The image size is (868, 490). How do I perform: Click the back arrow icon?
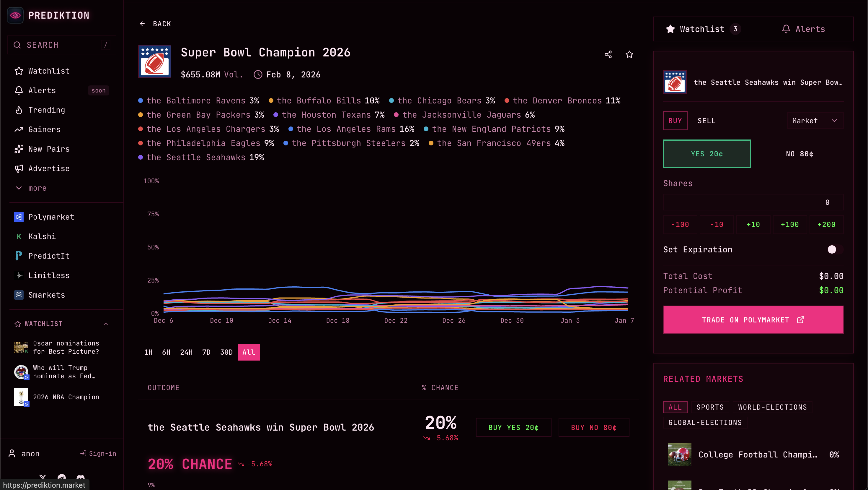[x=142, y=24]
